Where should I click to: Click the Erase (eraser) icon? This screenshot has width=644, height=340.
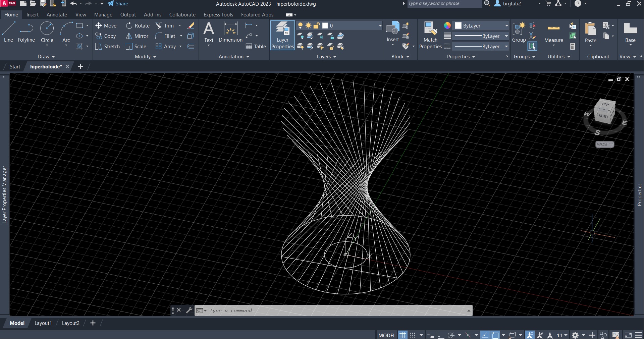click(191, 26)
